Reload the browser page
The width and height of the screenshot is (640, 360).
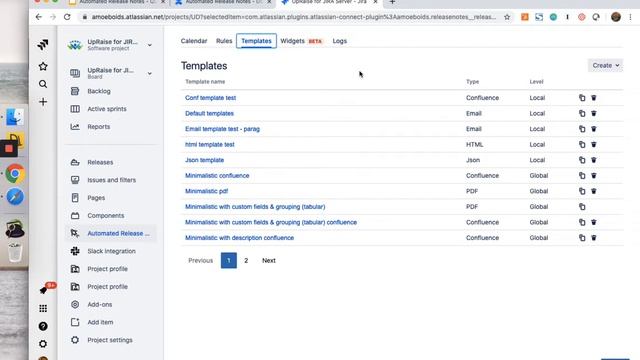coord(67,17)
